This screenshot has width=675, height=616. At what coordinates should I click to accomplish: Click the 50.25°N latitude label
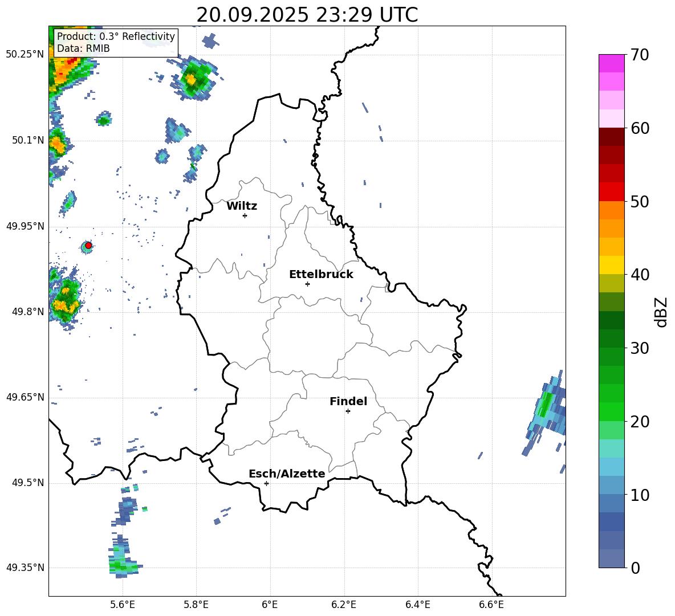pyautogui.click(x=25, y=55)
